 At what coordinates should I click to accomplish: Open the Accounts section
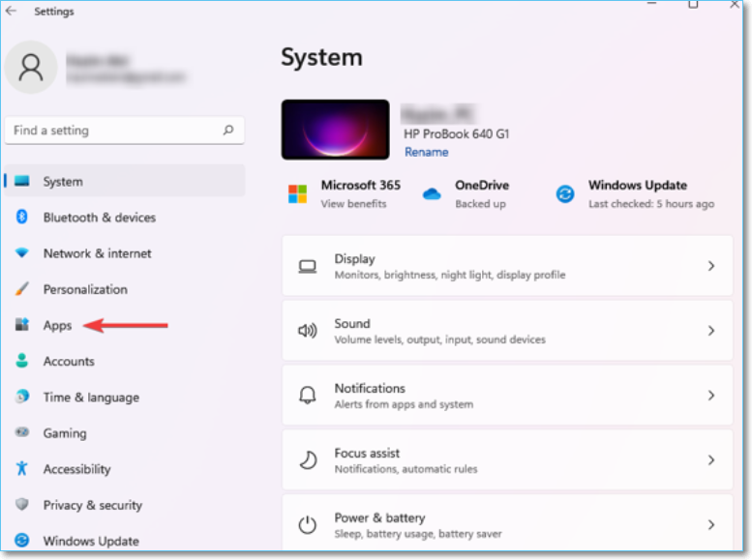coord(68,362)
